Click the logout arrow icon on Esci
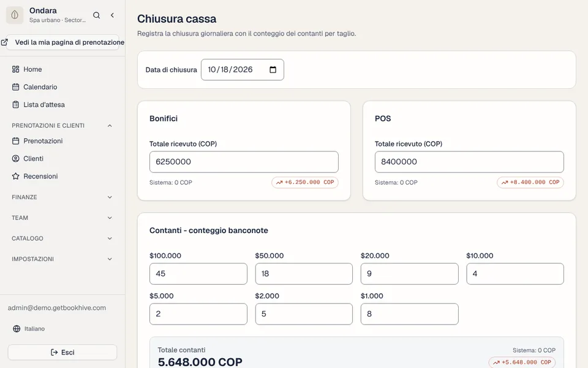Image resolution: width=588 pixels, height=368 pixels. [54, 352]
